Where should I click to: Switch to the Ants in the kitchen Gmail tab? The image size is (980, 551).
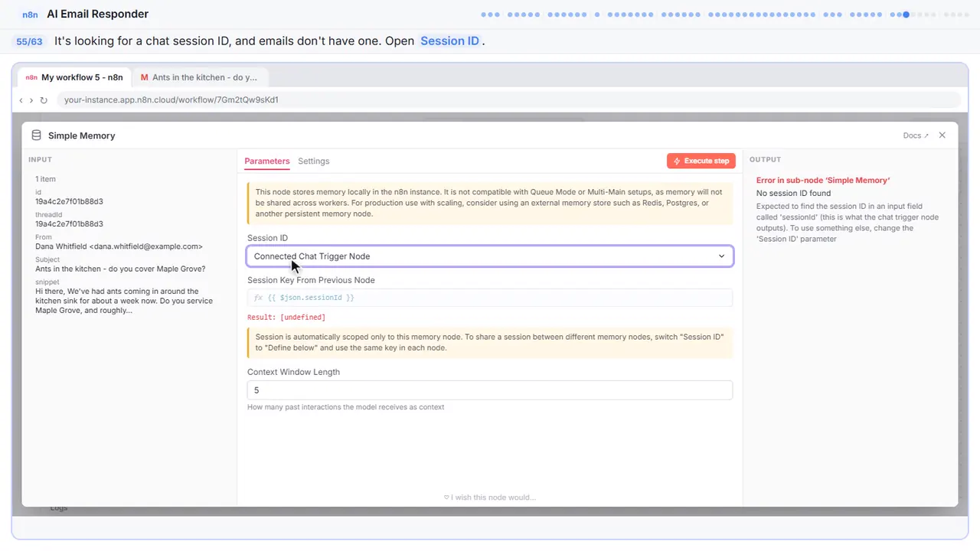[199, 77]
